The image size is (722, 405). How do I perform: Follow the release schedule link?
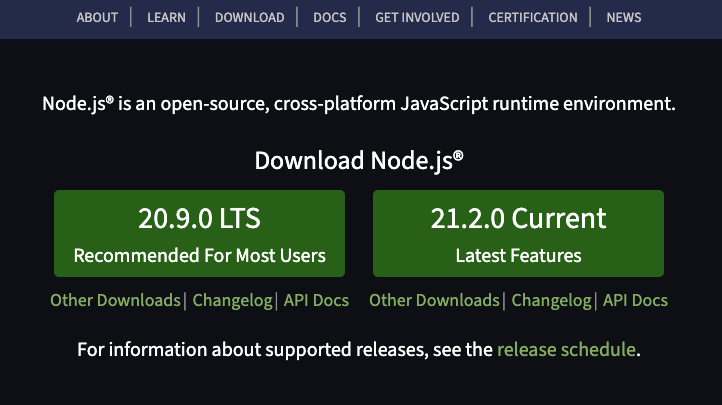[x=566, y=350]
